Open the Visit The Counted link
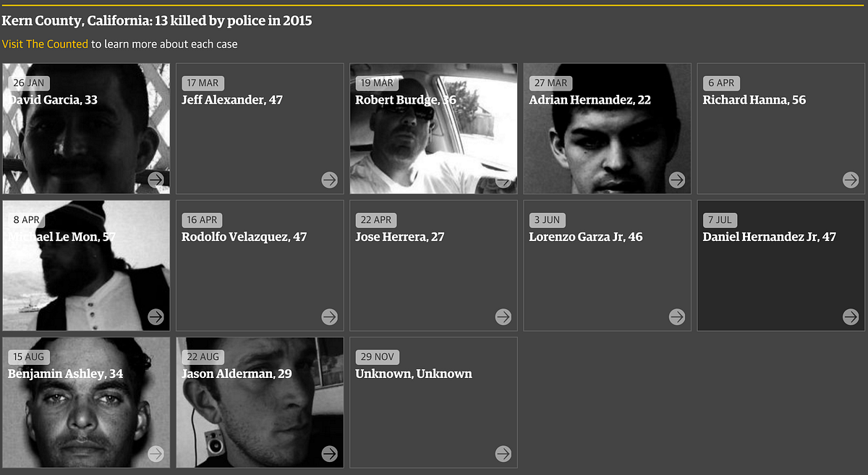The image size is (868, 475). [45, 44]
